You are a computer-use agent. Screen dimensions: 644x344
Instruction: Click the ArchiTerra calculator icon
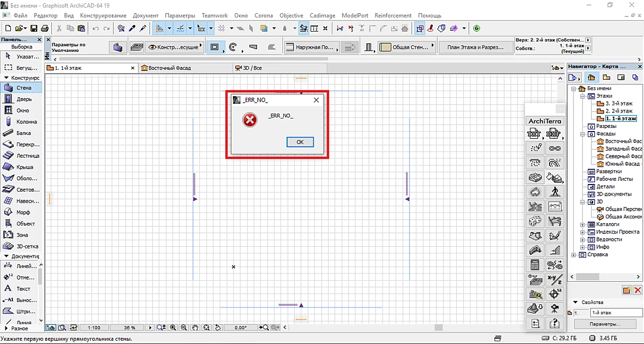535,265
